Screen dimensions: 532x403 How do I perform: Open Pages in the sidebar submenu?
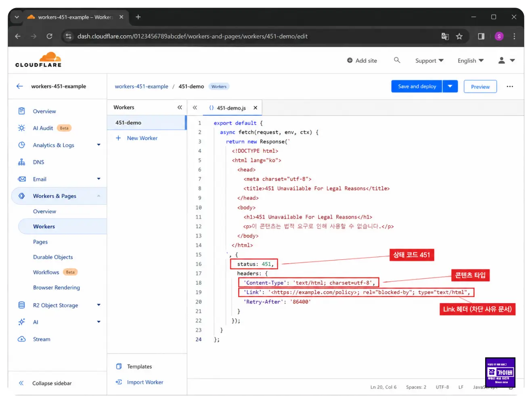(x=40, y=242)
